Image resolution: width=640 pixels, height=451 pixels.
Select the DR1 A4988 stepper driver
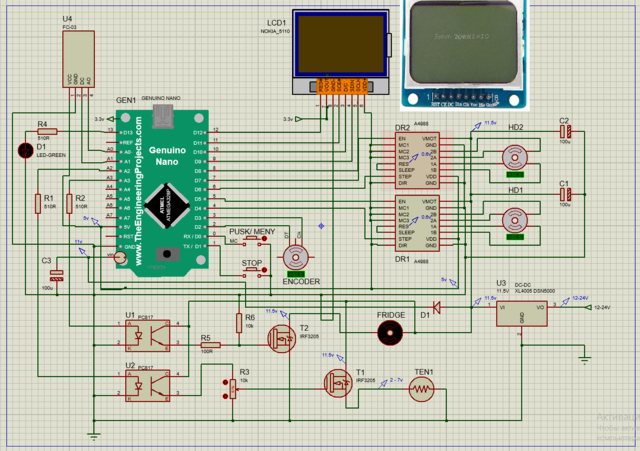click(x=417, y=223)
